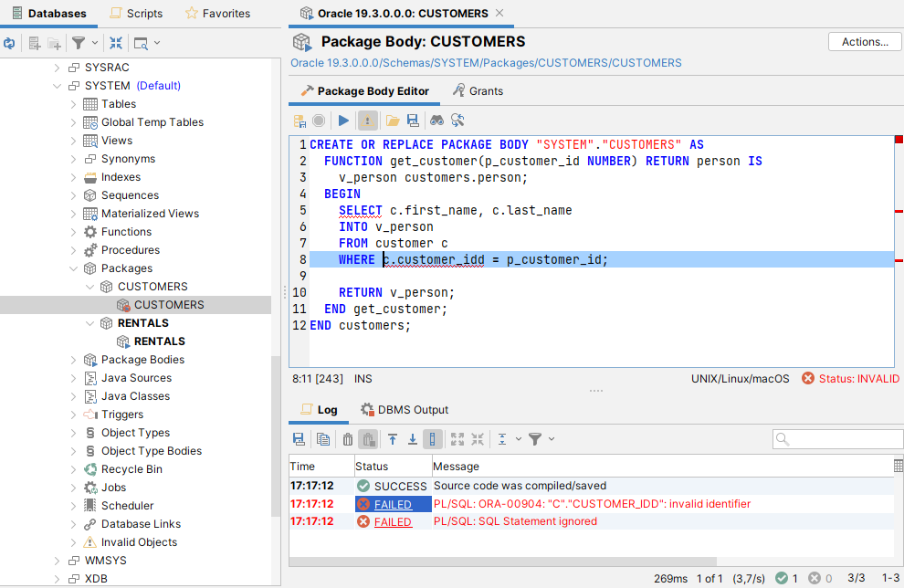Copy log entries using the copy icon
The width and height of the screenshot is (904, 588).
tap(322, 439)
